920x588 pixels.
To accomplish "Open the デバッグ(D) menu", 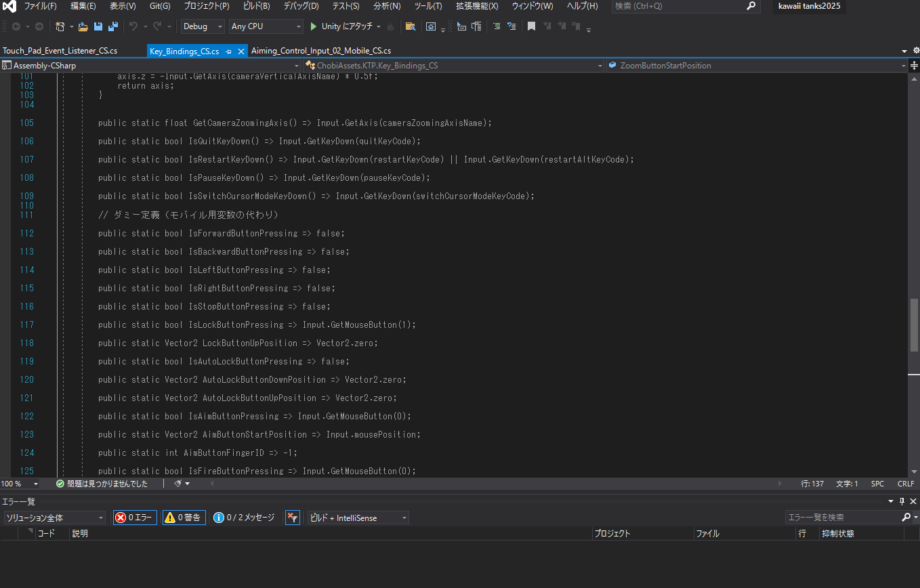I will click(x=301, y=6).
